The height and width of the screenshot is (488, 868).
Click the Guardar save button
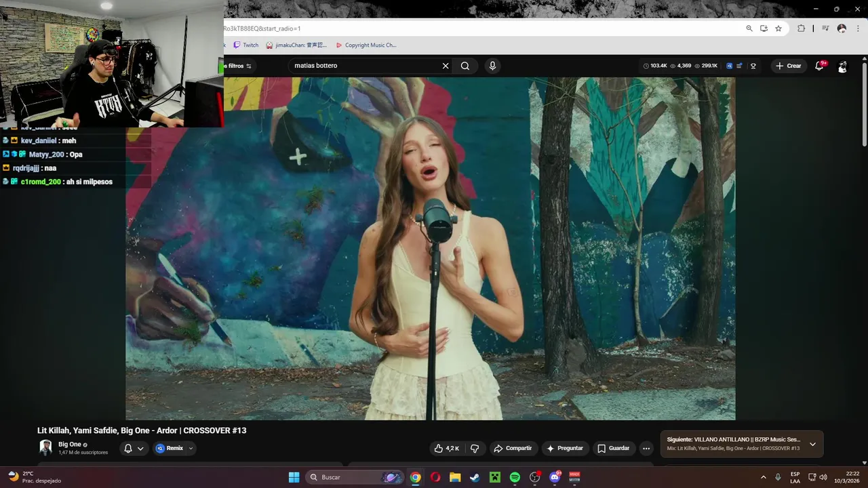tap(613, 448)
